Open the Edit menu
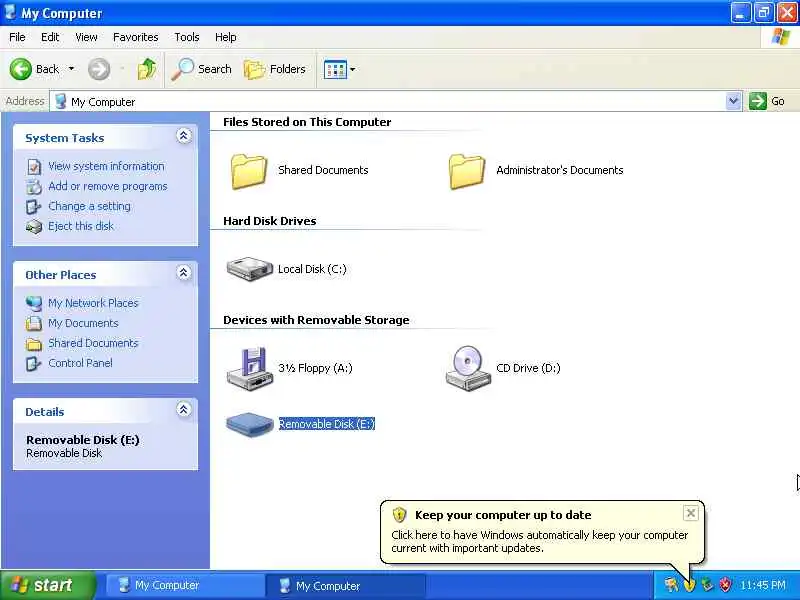 coord(50,37)
